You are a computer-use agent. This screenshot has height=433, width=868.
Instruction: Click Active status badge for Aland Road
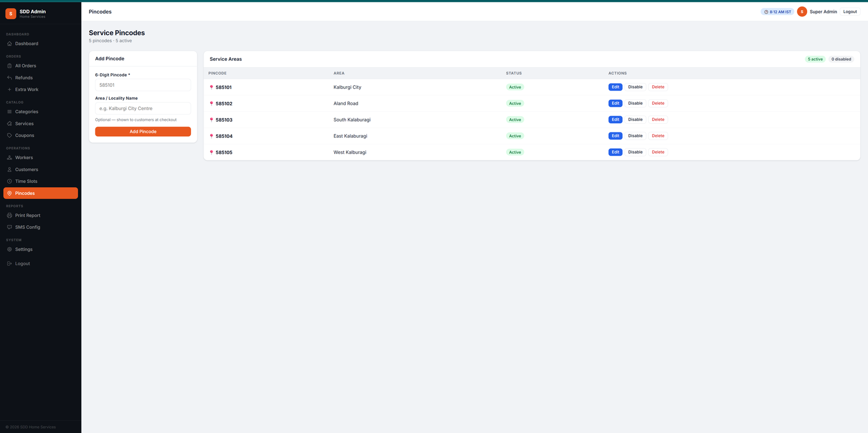515,104
